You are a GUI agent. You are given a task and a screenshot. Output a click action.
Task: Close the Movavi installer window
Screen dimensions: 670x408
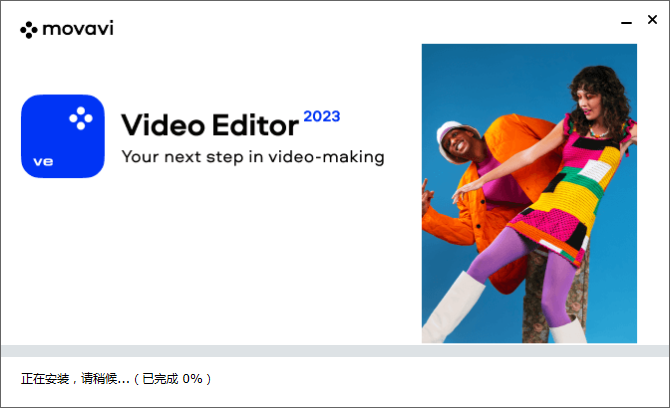coord(652,20)
